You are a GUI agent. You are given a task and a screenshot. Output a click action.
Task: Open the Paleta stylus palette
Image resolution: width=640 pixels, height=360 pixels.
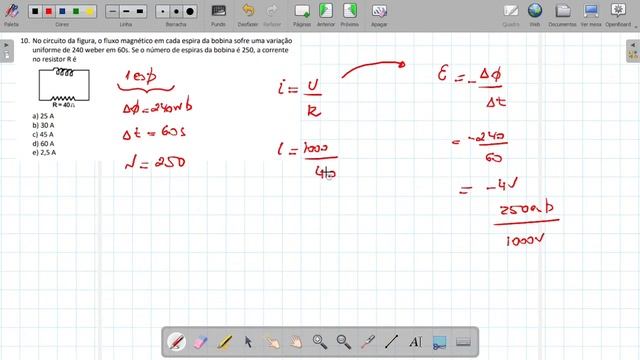click(11, 14)
